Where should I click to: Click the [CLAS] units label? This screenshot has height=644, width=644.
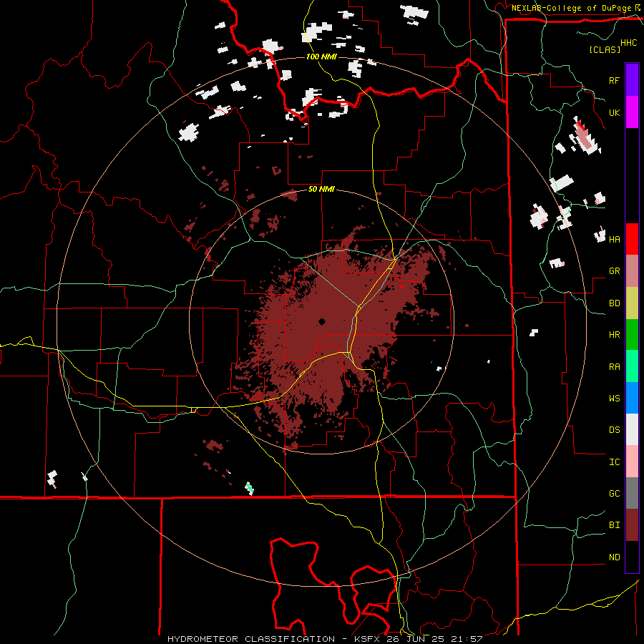pyautogui.click(x=605, y=49)
